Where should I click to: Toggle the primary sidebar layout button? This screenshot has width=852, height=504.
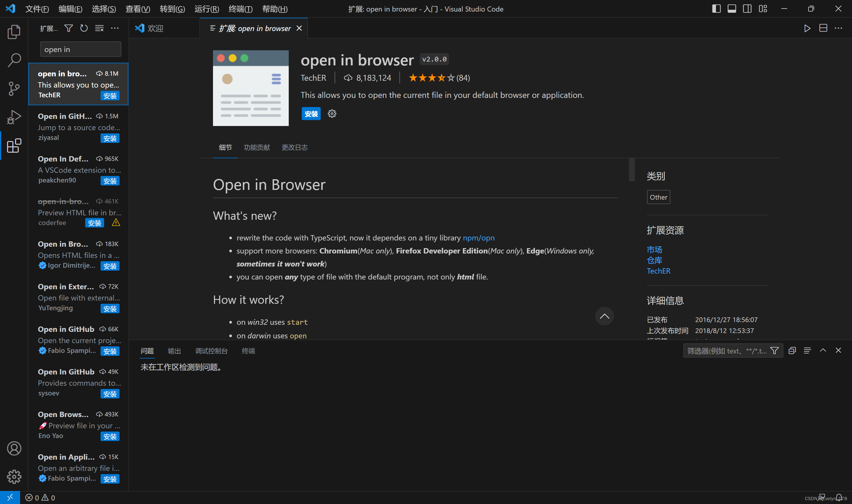pos(716,9)
